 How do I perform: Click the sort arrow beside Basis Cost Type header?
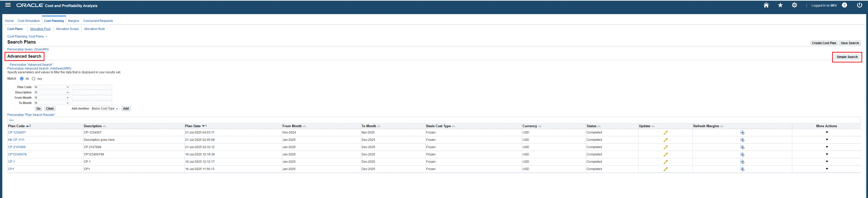point(453,126)
